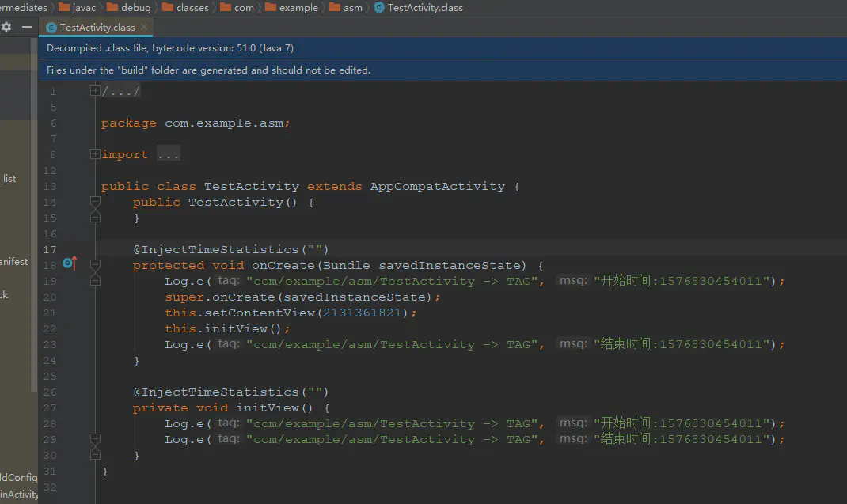Image resolution: width=847 pixels, height=504 pixels.
Task: Click 'super.onCreate(savedInstanceState)' on line 20
Action: pos(298,297)
